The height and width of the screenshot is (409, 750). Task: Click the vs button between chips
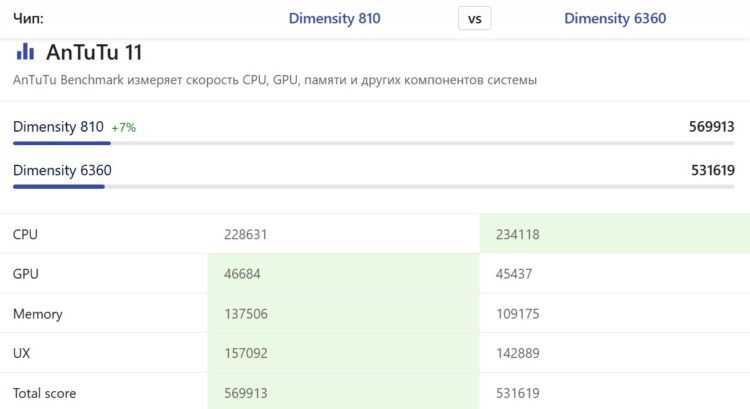click(474, 19)
